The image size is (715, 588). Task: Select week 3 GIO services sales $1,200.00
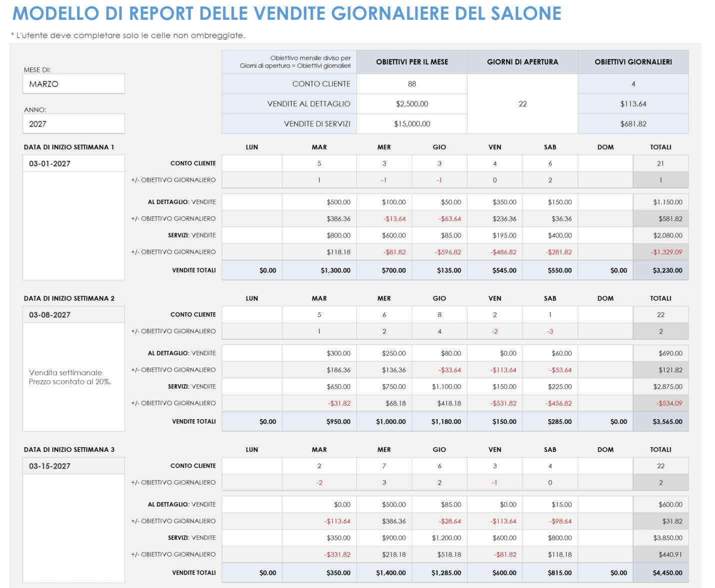coord(439,538)
